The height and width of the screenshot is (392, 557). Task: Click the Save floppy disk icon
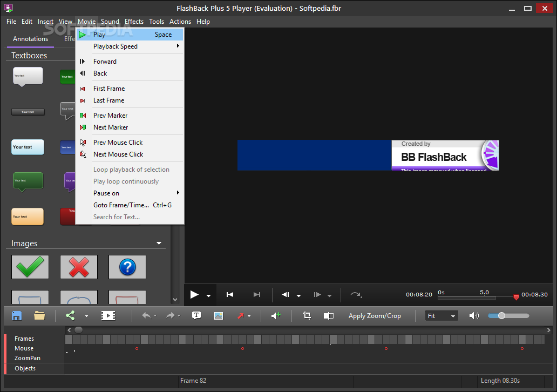coord(17,315)
